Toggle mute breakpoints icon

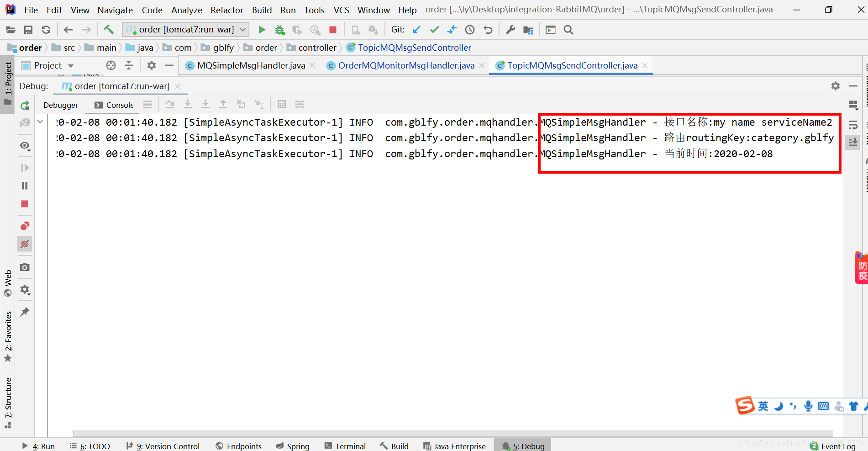tap(25, 244)
